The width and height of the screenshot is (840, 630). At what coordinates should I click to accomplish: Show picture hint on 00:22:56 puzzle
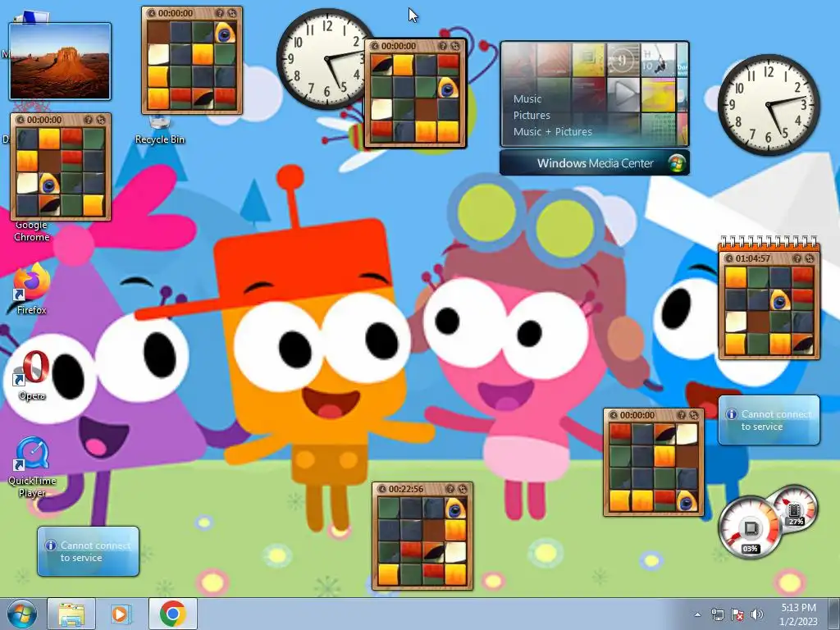[450, 489]
